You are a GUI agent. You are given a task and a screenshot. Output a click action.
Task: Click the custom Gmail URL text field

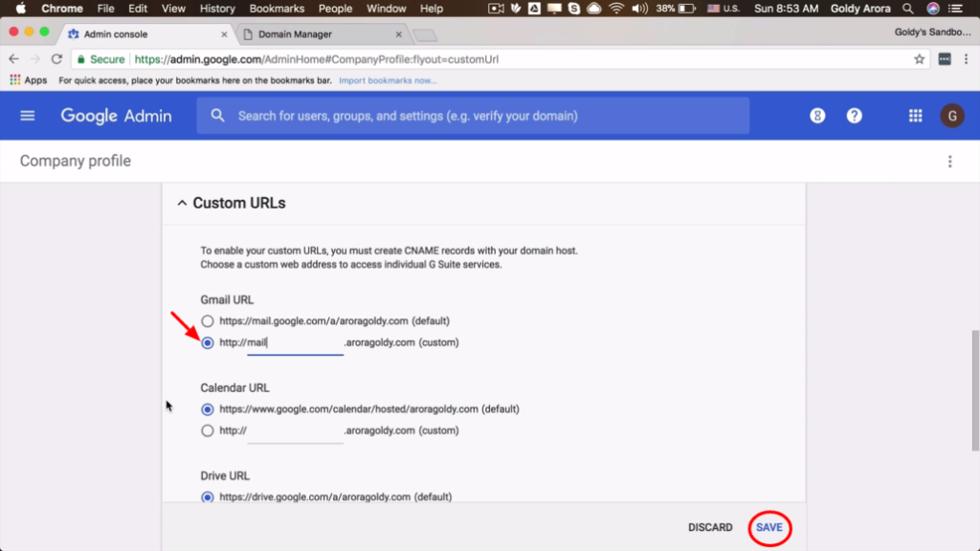pos(295,342)
